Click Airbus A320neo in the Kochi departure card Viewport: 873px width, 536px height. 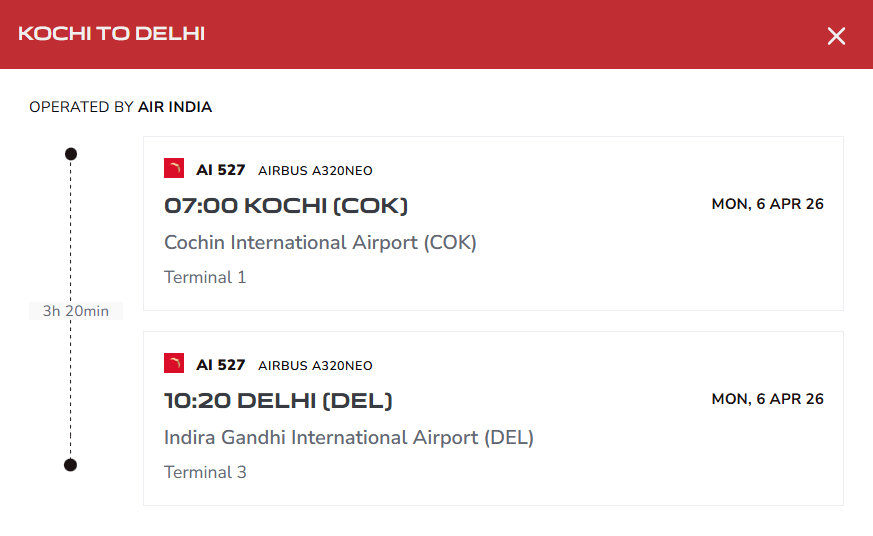[315, 171]
